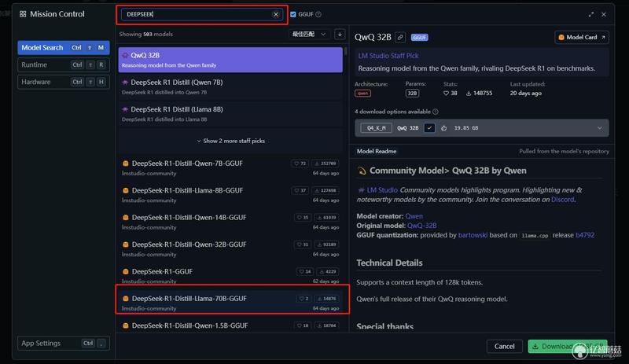This screenshot has height=364, width=629.
Task: Click the downloads stat showing 148755
Action: click(x=479, y=93)
